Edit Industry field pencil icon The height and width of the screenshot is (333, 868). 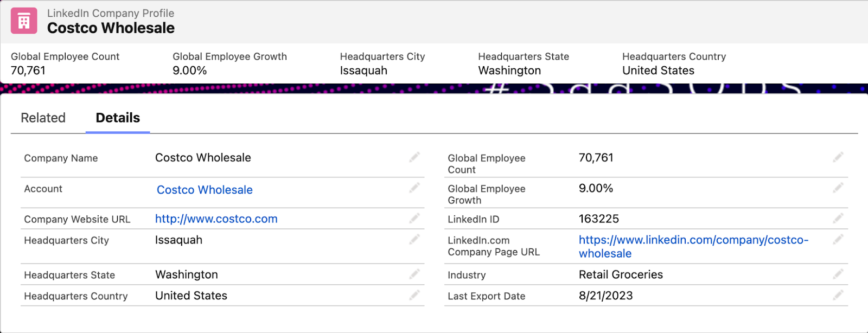[x=838, y=274]
